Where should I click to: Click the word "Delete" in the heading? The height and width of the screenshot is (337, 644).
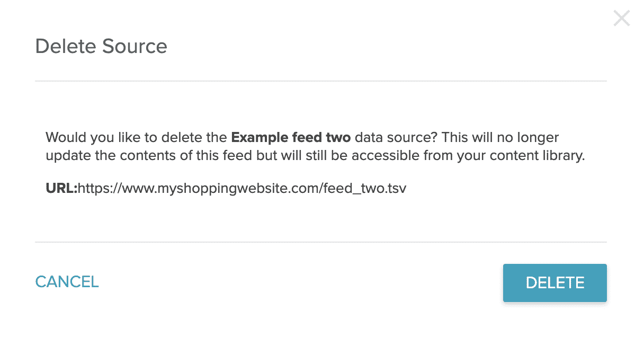pyautogui.click(x=66, y=47)
